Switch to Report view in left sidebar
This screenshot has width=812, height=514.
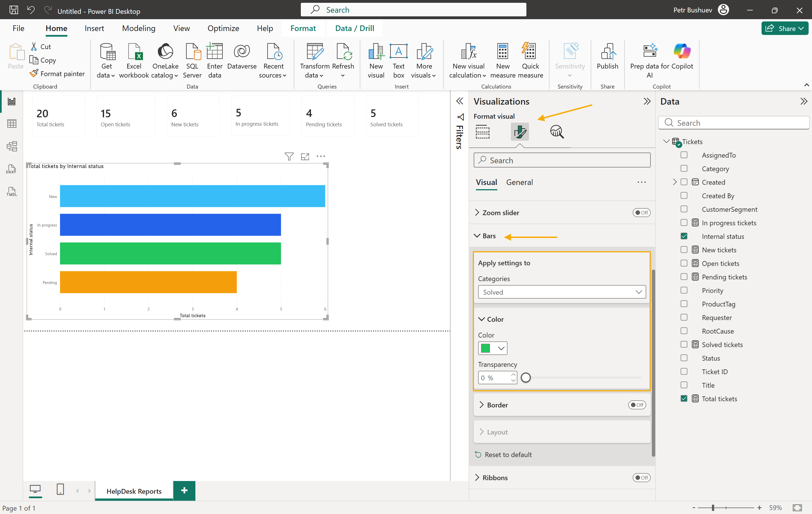(12, 101)
